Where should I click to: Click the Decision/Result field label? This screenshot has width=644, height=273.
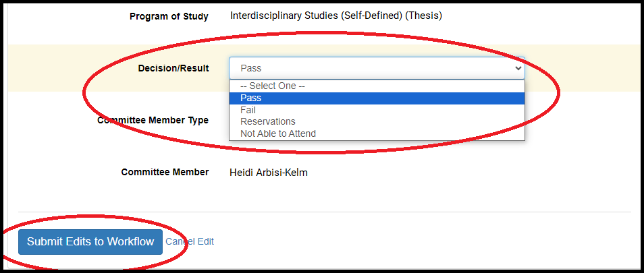point(173,68)
